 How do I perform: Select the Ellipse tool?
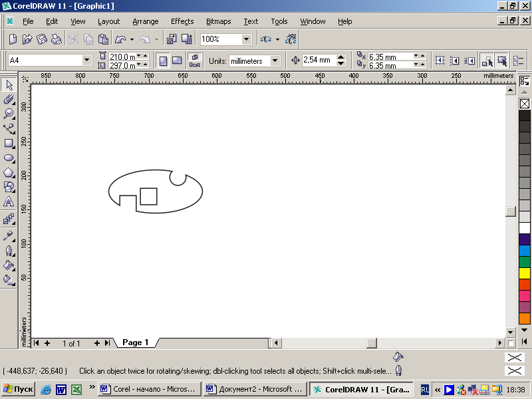[9, 158]
